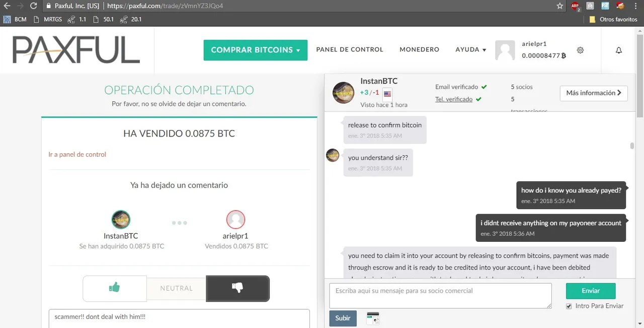Screen dimensions: 644x328
Task: Click the Paxful logo
Action: tap(76, 50)
